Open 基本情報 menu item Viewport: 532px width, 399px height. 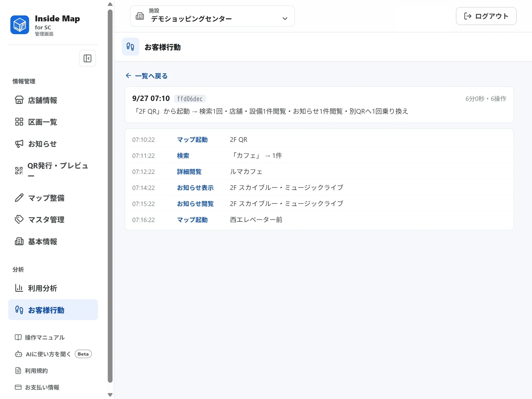53,241
